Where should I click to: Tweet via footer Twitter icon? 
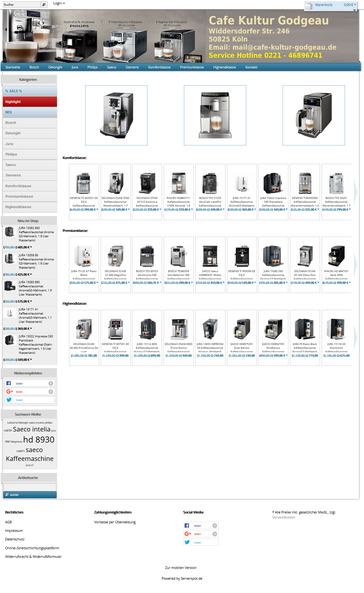point(187,542)
